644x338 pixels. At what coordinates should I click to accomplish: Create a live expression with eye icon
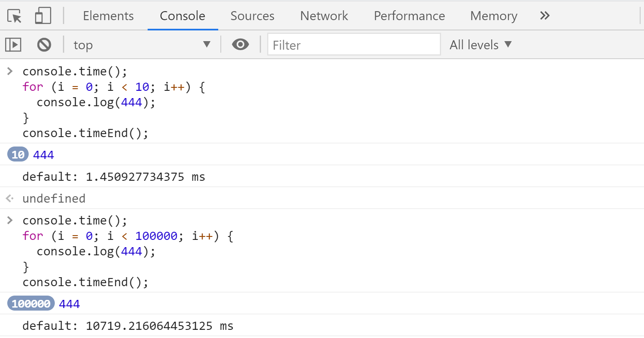point(240,45)
